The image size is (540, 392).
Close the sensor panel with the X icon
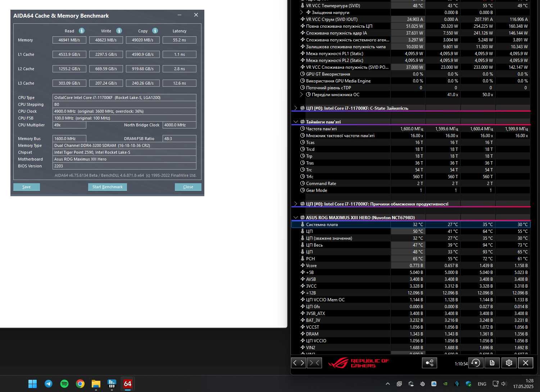click(525, 363)
